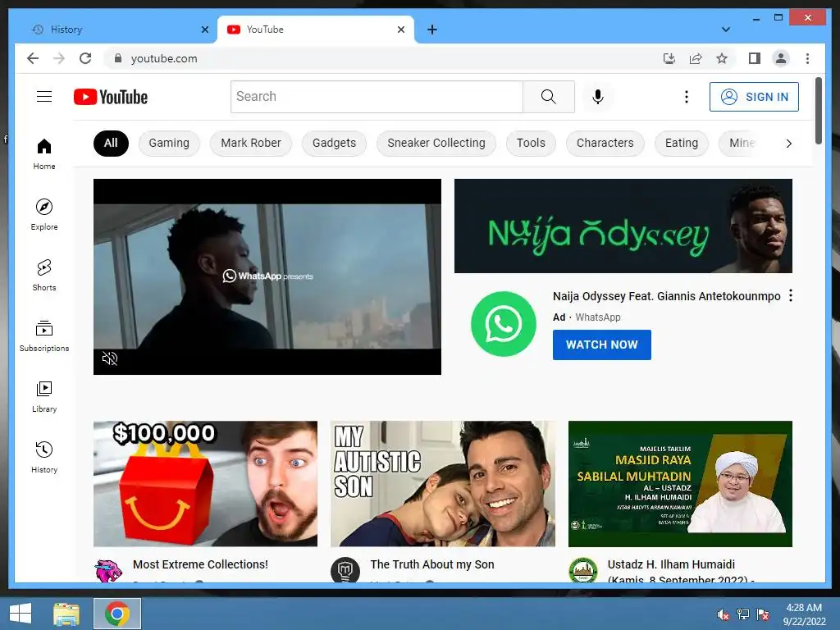The image size is (840, 630).
Task: Filter by the Characters chip
Action: click(x=605, y=143)
